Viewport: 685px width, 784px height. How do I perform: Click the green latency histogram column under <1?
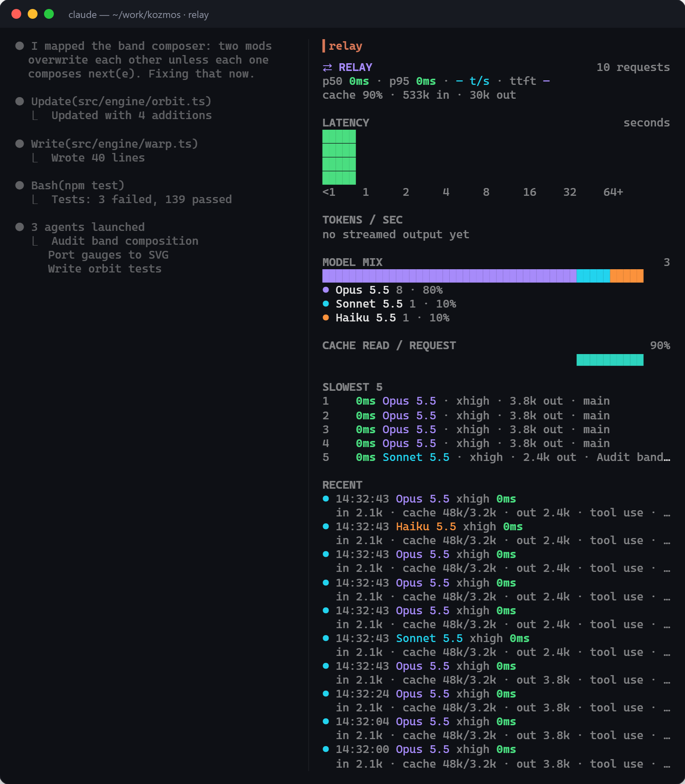coord(339,157)
